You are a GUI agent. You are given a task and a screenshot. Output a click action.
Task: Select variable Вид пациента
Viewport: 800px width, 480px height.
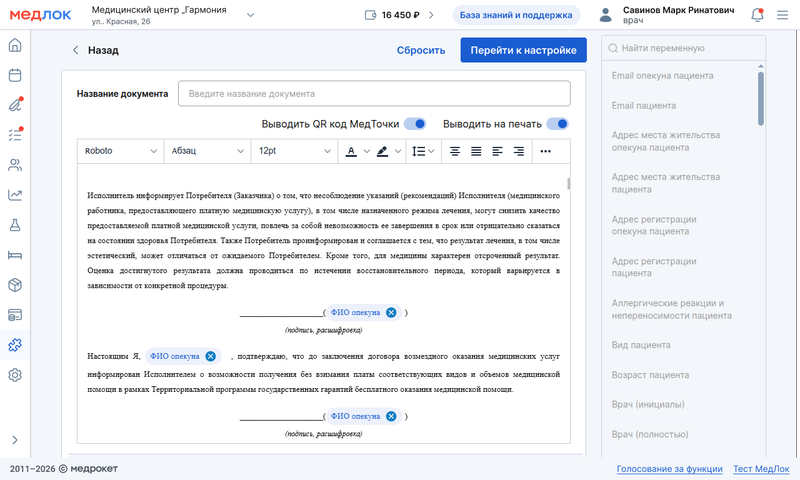coord(641,345)
